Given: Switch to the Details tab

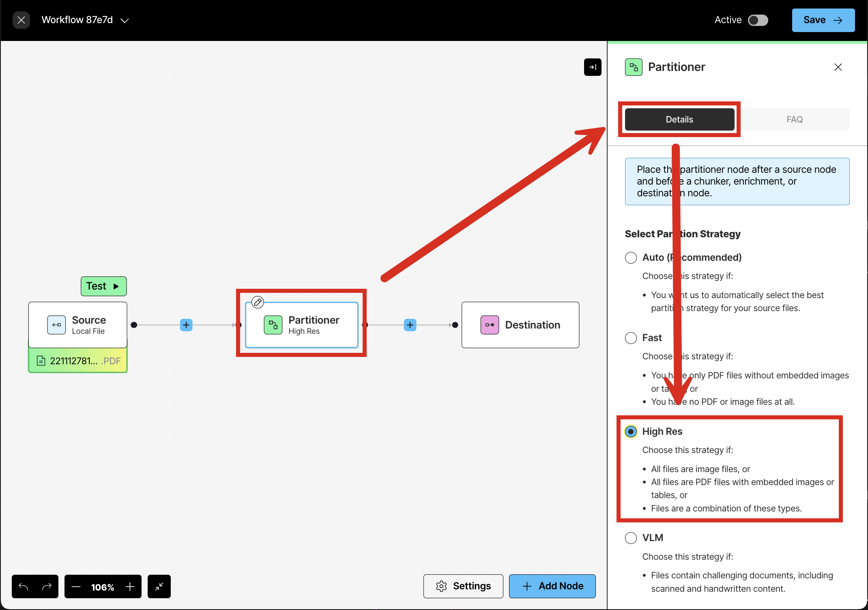Looking at the screenshot, I should pyautogui.click(x=679, y=119).
